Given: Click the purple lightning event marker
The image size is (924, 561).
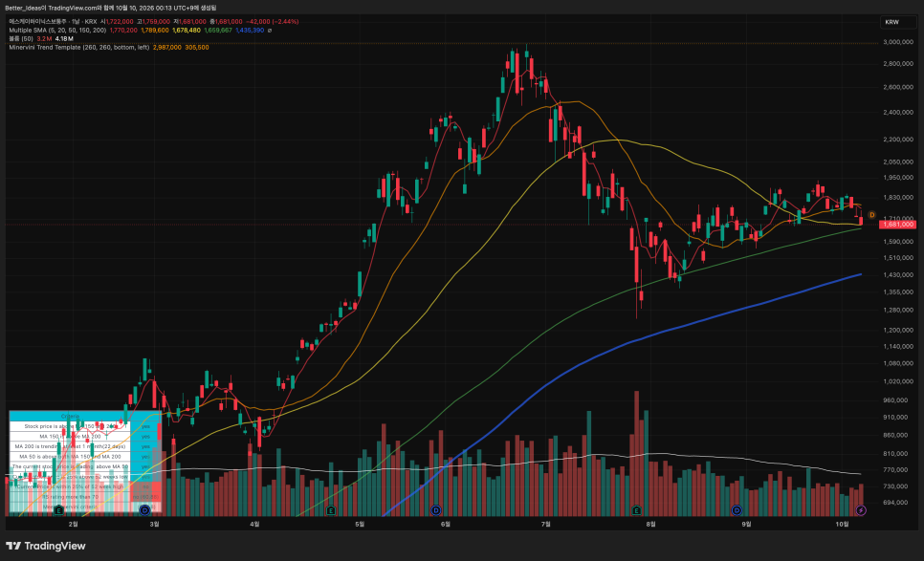Looking at the screenshot, I should point(861,509).
